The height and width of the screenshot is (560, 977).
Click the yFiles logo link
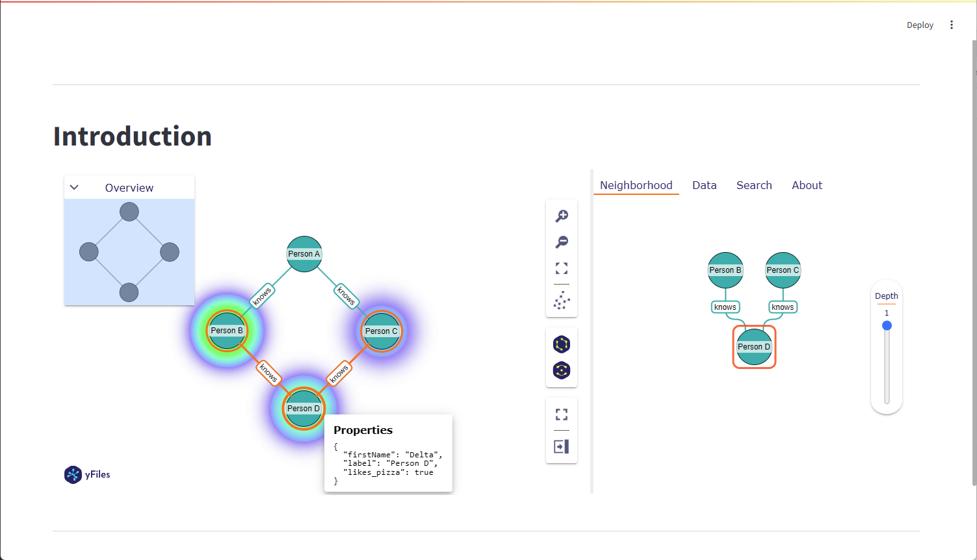pos(87,475)
